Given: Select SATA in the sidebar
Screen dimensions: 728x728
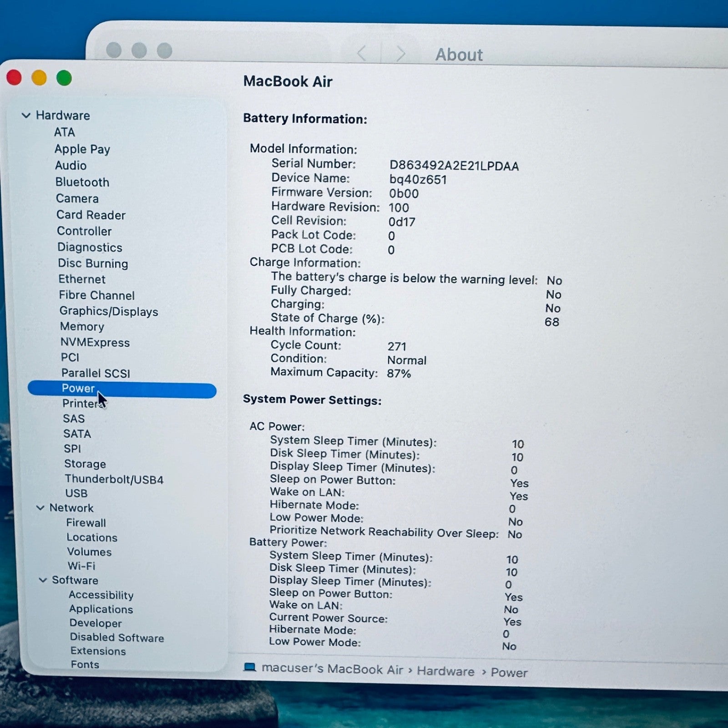Looking at the screenshot, I should (x=77, y=434).
